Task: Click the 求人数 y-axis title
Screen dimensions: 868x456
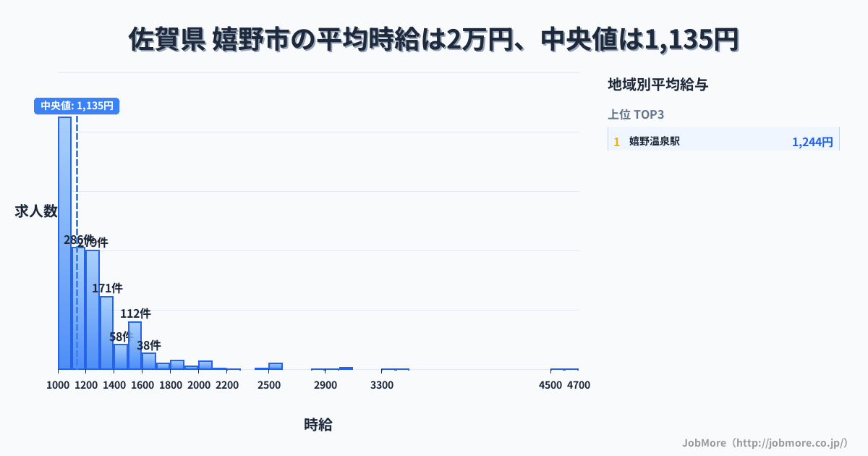Action: 36,211
